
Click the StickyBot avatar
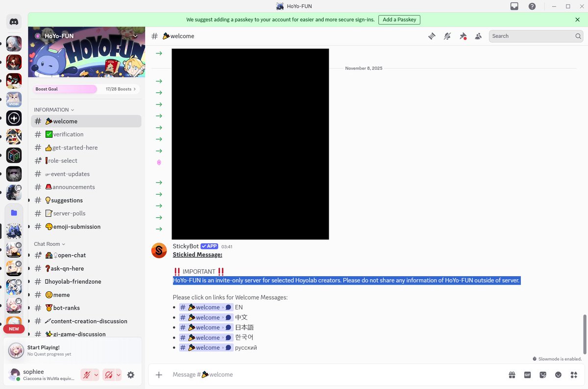pos(159,251)
